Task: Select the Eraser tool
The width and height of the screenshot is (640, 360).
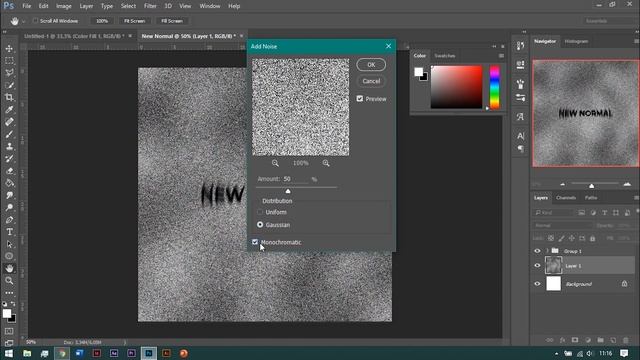Action: click(x=9, y=171)
